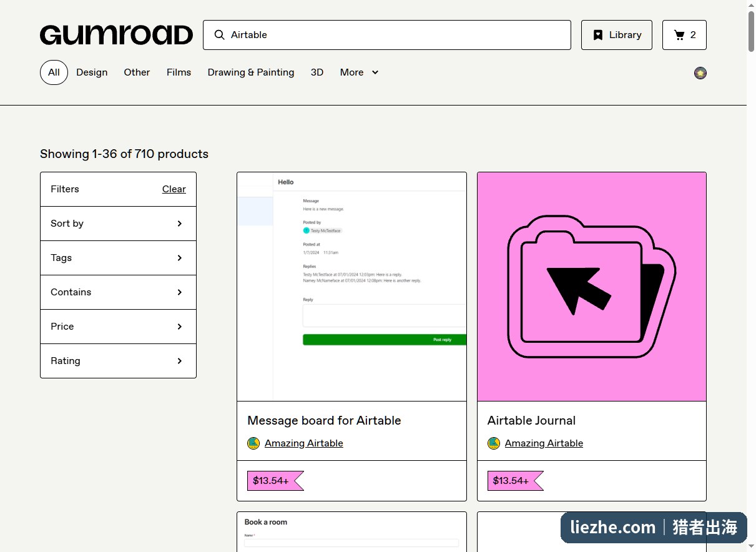Open Airtable Journal pink folder thumbnail
756x552 pixels.
[x=592, y=287]
